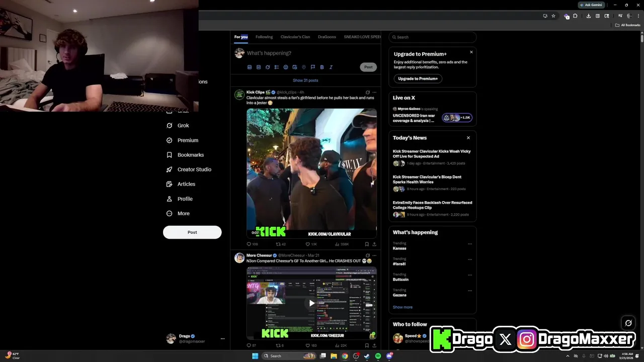Image resolution: width=644 pixels, height=362 pixels.
Task: Switch to the For you tab
Action: point(241,37)
